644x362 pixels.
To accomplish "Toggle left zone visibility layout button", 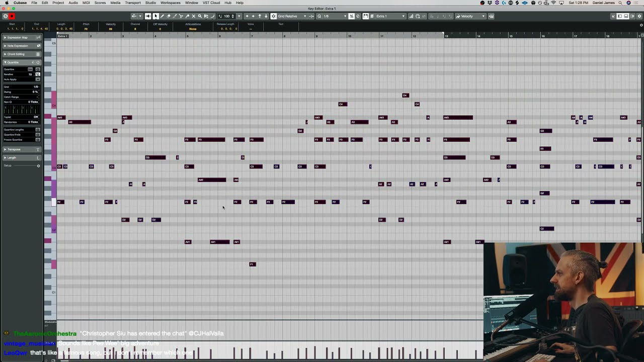I will (620, 16).
